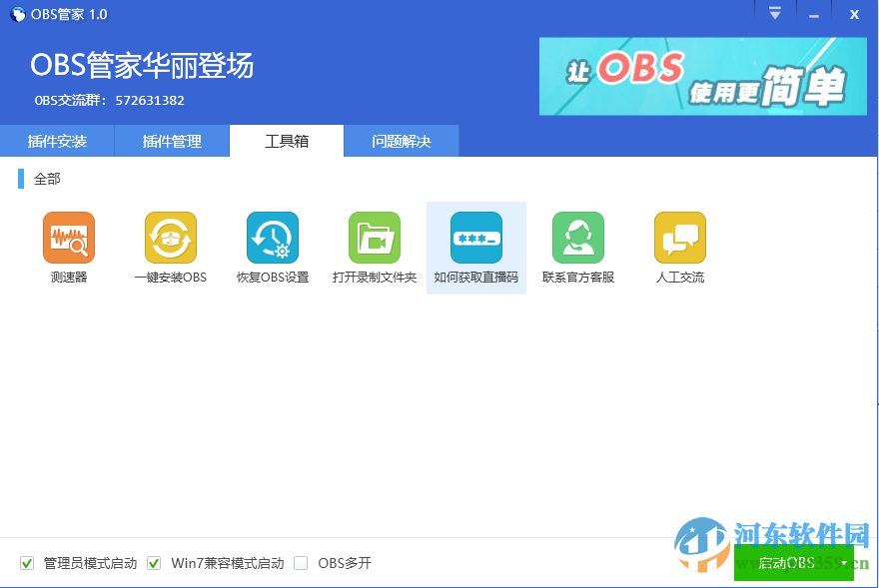Open the 启动OBS dropdown arrow
Image resolution: width=879 pixels, height=588 pixels.
842,563
